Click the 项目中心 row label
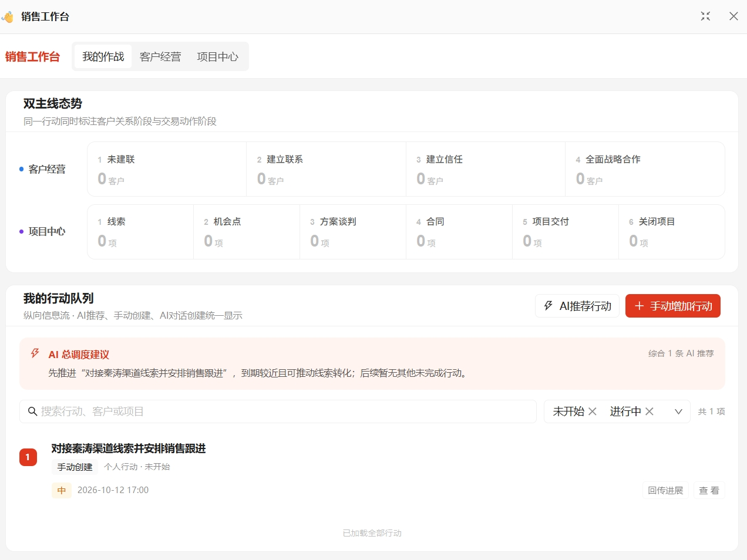The height and width of the screenshot is (560, 747). pos(47,231)
